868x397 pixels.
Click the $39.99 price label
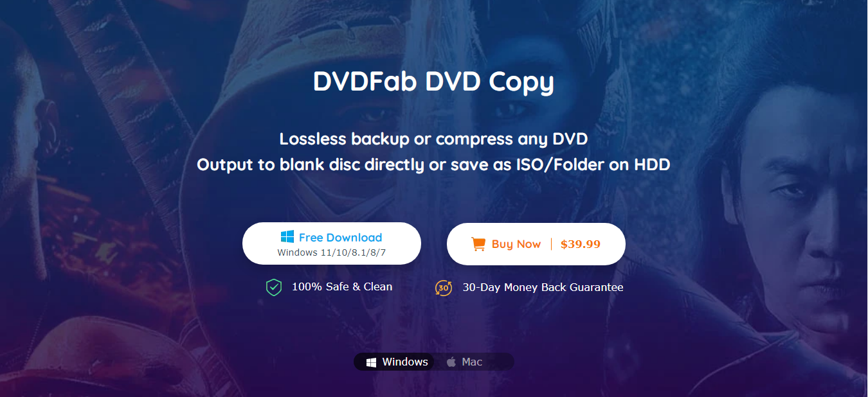tap(581, 244)
